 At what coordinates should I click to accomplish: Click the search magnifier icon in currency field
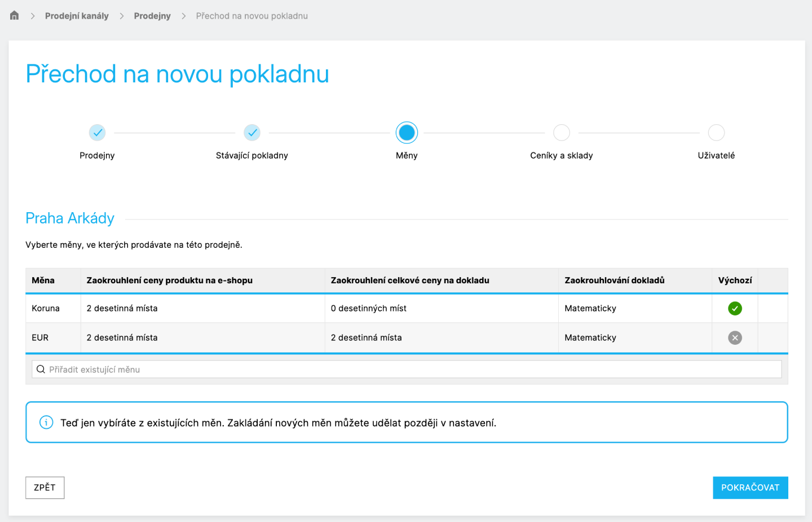tap(41, 369)
